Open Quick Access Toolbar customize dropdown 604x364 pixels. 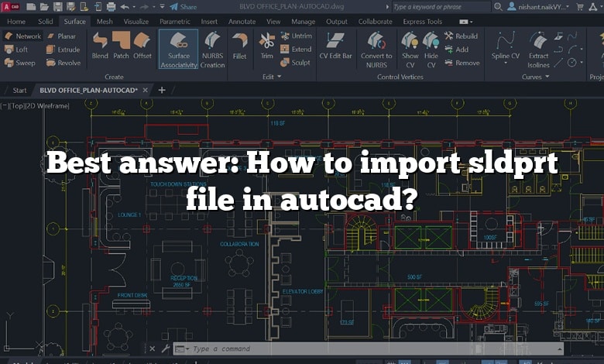click(x=162, y=7)
